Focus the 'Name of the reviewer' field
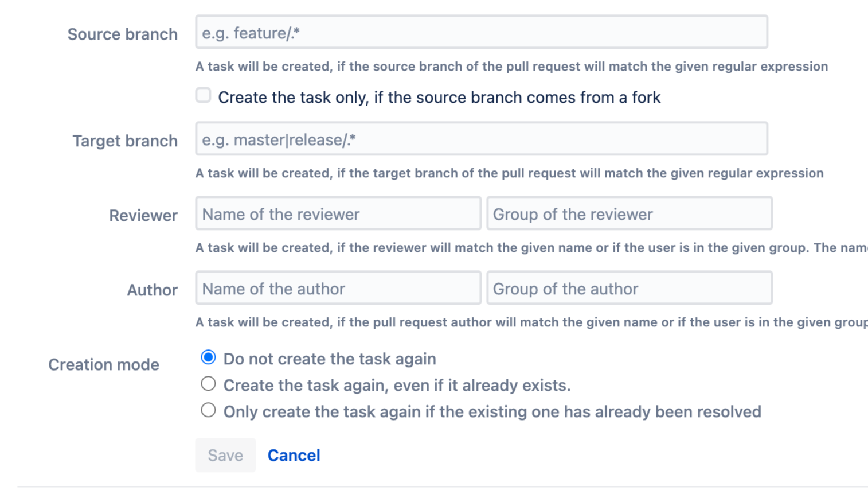Image resolution: width=868 pixels, height=494 pixels. pyautogui.click(x=338, y=214)
